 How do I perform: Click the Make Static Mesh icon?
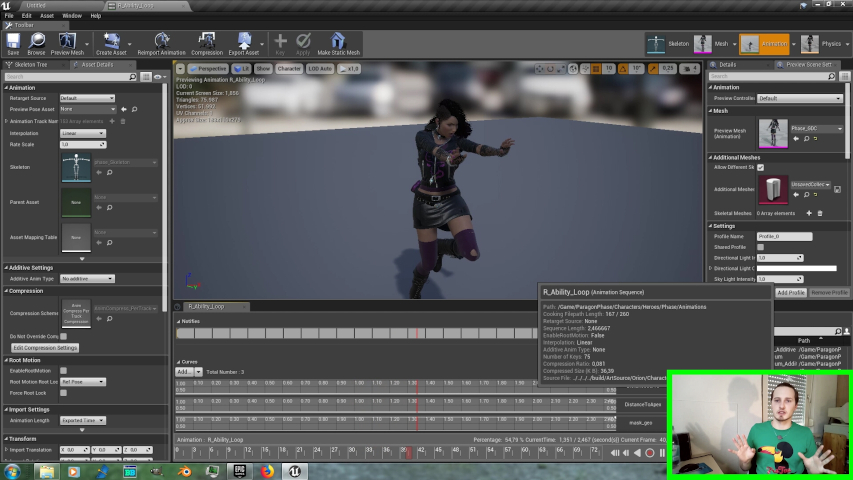(x=338, y=44)
